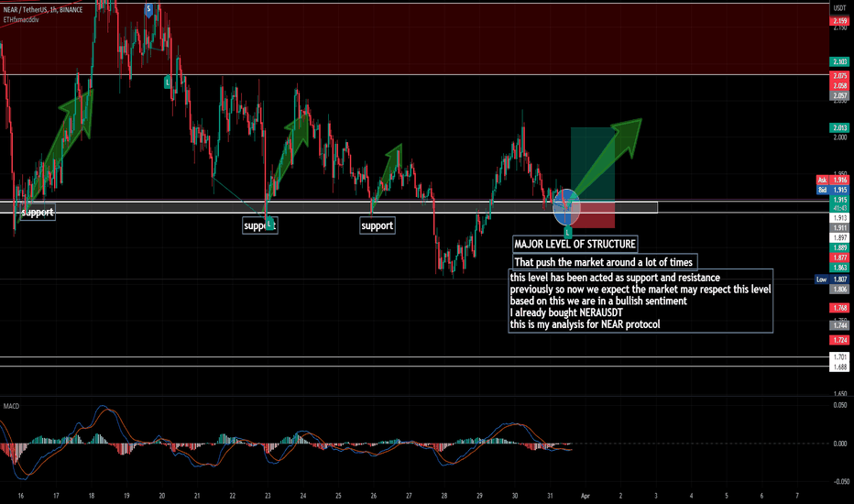Click the 41:43 candle countdown label
Screen dimensions: 854x504
[840, 208]
